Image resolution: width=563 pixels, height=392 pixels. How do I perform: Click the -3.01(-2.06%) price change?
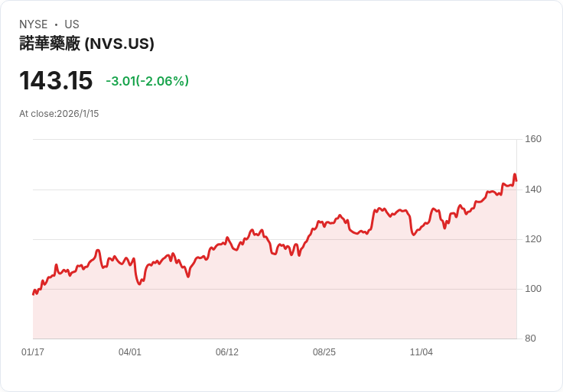click(x=147, y=81)
